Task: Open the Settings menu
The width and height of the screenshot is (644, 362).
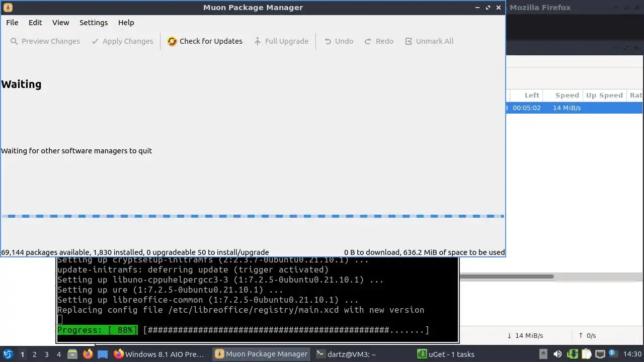Action: (x=94, y=22)
